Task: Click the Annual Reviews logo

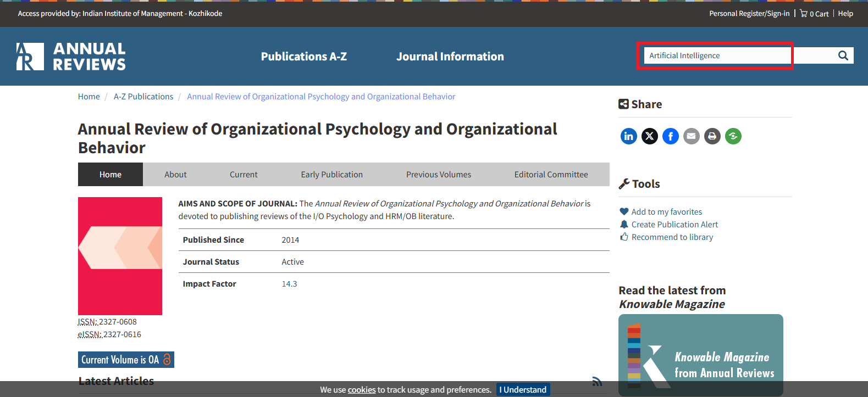Action: tap(71, 57)
